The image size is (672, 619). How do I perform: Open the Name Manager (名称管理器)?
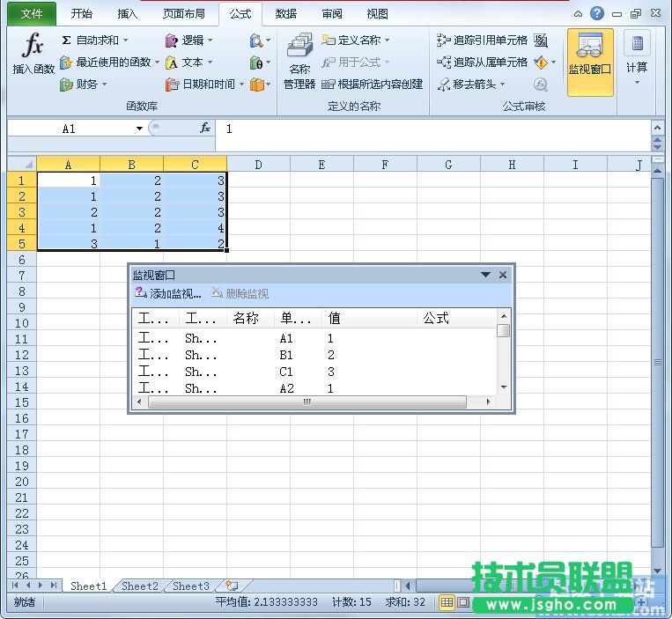[x=299, y=62]
